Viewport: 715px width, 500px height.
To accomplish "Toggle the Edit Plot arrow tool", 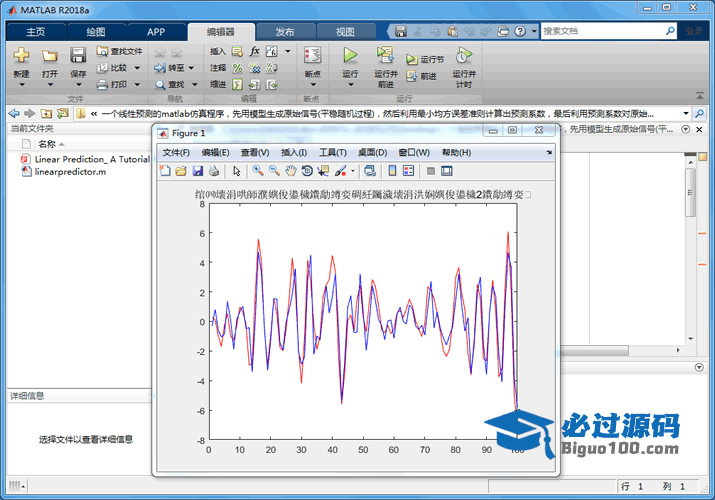I will point(237,171).
